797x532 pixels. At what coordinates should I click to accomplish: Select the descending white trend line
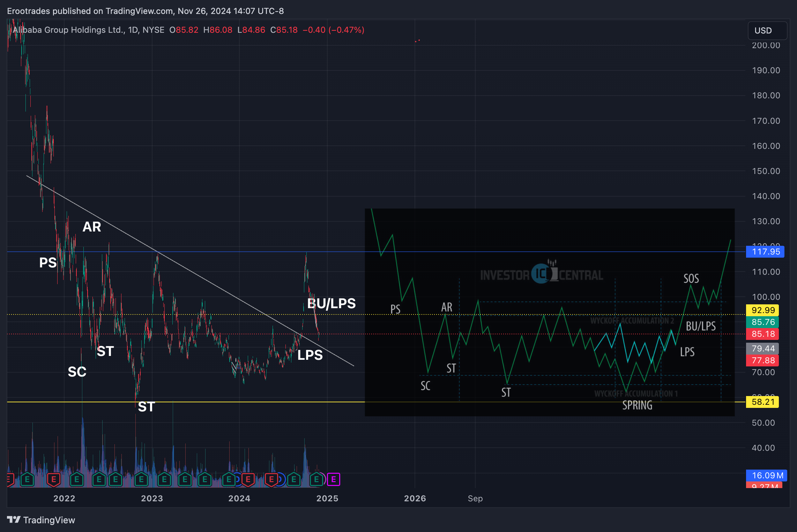click(190, 271)
